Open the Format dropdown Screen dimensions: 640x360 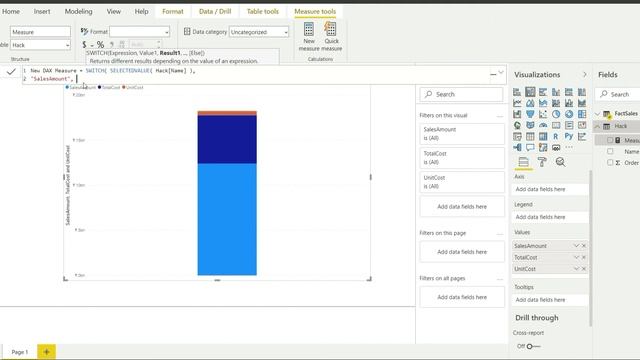pos(140,32)
